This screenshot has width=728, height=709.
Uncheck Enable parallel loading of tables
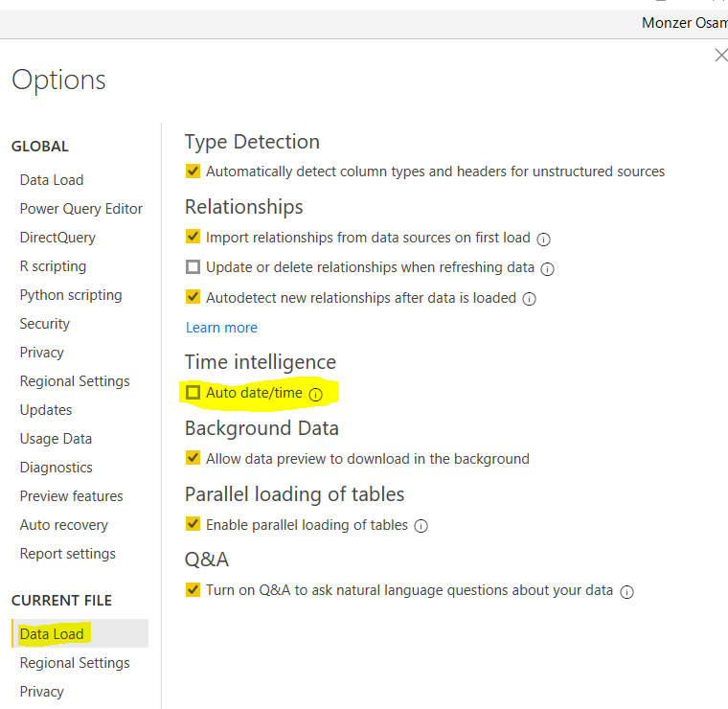click(x=193, y=525)
